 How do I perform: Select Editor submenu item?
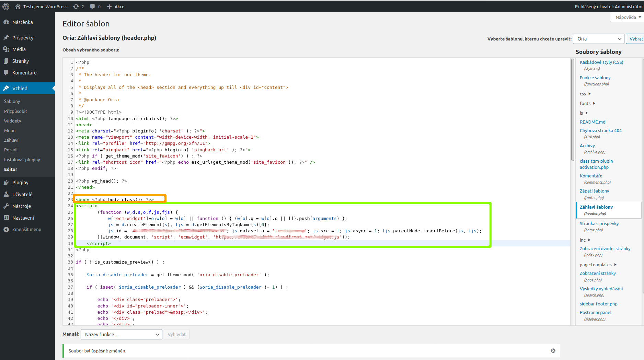pos(11,169)
